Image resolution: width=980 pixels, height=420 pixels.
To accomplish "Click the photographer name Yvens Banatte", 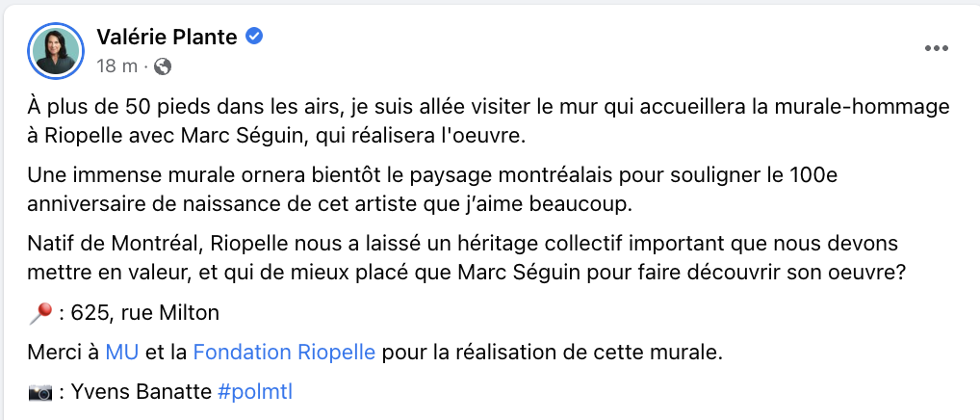I will 142,392.
